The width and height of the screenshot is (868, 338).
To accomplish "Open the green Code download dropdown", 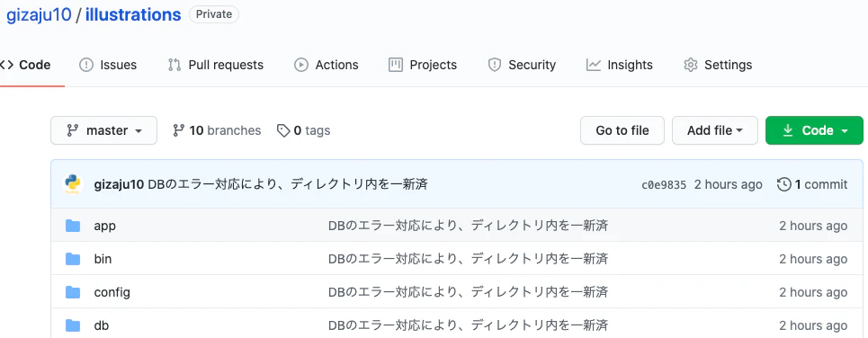I will tap(814, 130).
